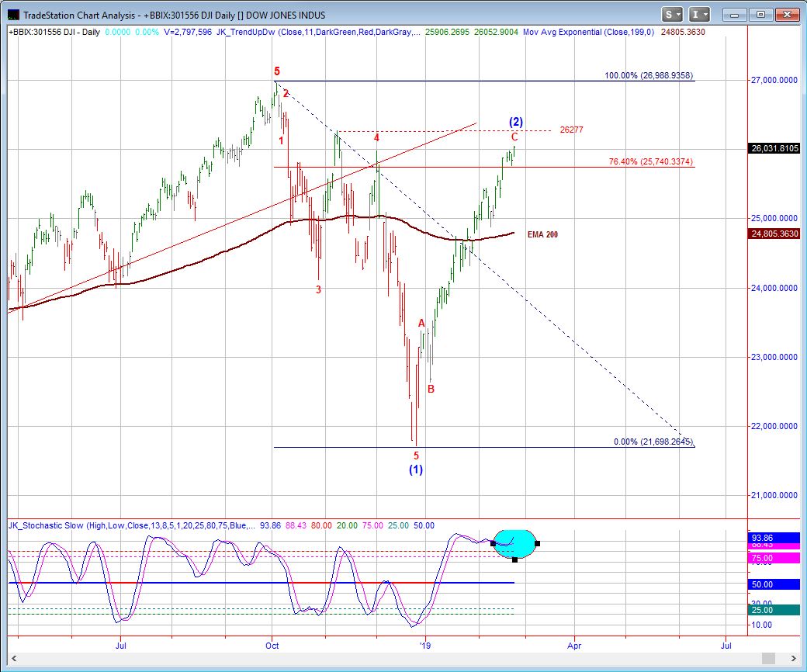
Task: Click the 93.86 stochastic value marker
Action: 774,539
